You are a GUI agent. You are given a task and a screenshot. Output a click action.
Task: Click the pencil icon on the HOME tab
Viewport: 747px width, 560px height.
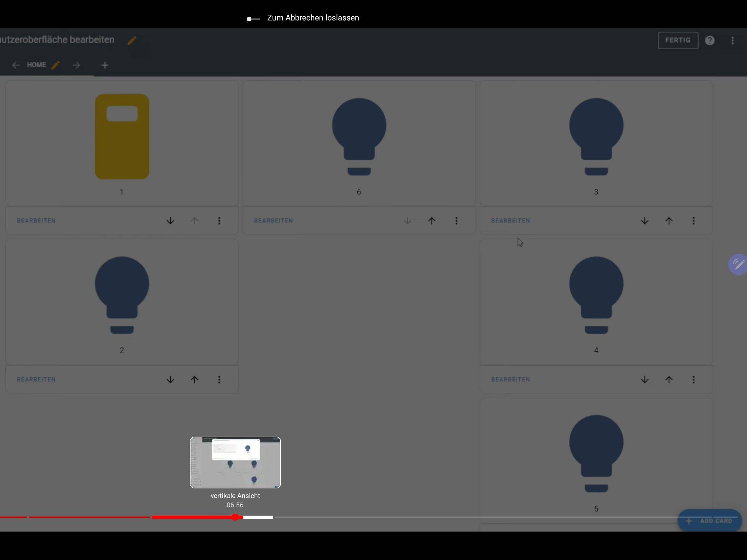coord(56,65)
